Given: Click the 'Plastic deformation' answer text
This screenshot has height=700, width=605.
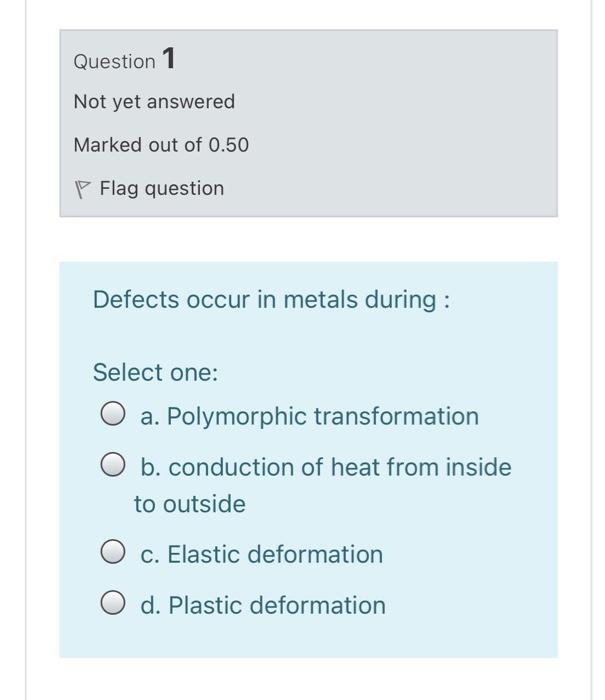Looking at the screenshot, I should coord(276,605).
